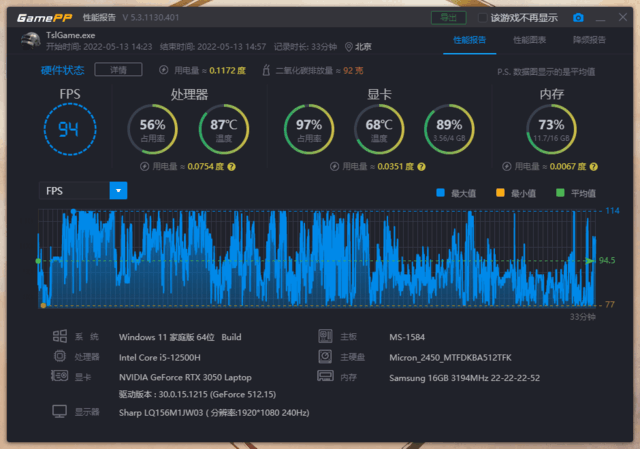640x449 pixels.
Task: Click the 主硬盘 disk icon
Action: point(325,356)
